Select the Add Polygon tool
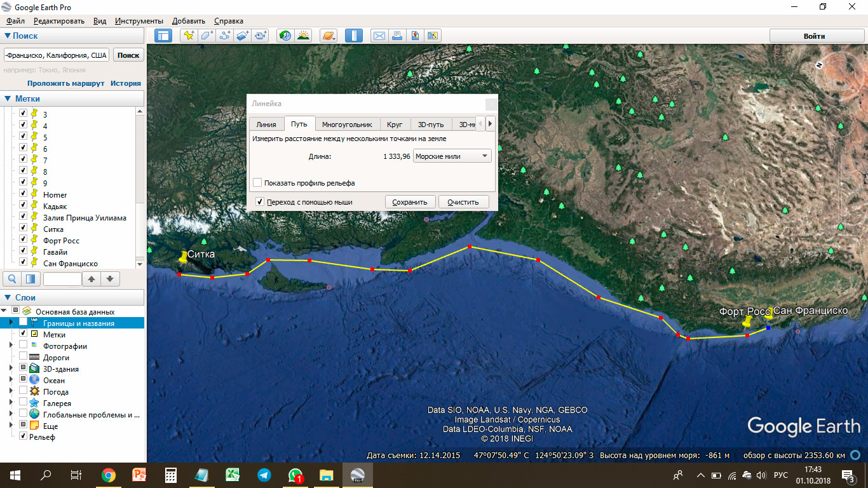 (207, 36)
